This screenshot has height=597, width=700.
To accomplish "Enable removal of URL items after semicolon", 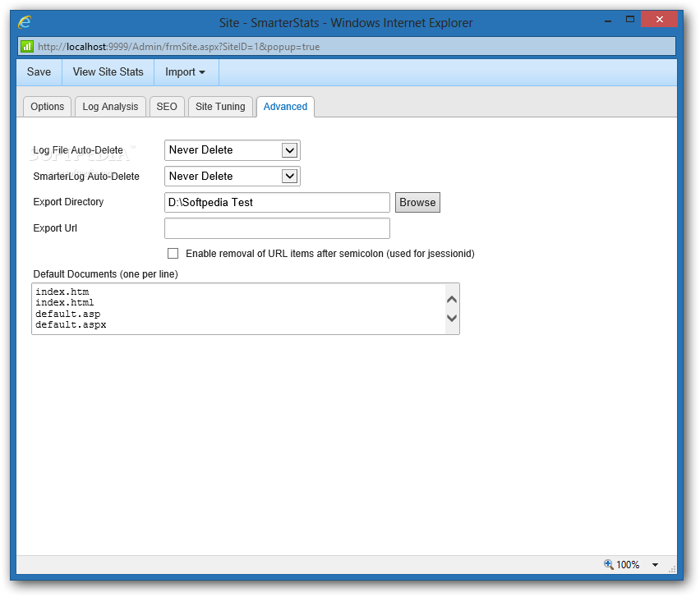I will tap(173, 254).
